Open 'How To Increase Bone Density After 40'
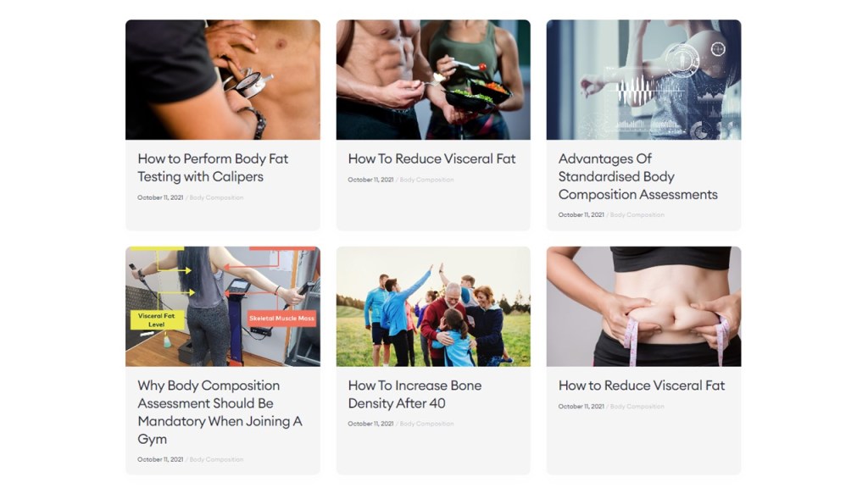 (415, 395)
